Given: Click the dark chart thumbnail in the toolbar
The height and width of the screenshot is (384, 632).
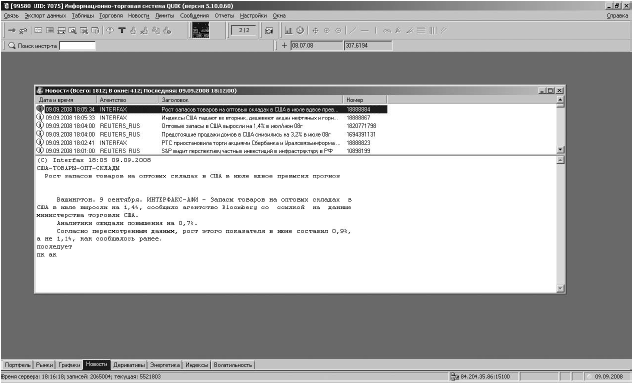Looking at the screenshot, I should (x=200, y=30).
